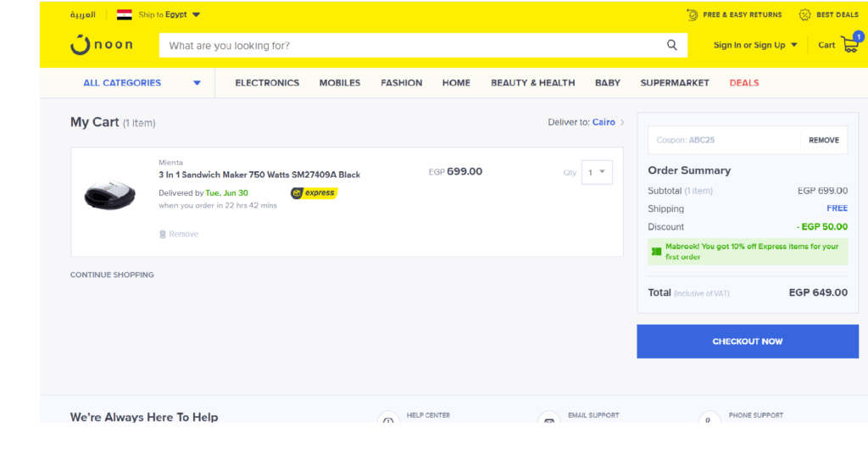Click the EGP 649.00 total amount
This screenshot has width=868, height=461.
pyautogui.click(x=818, y=292)
